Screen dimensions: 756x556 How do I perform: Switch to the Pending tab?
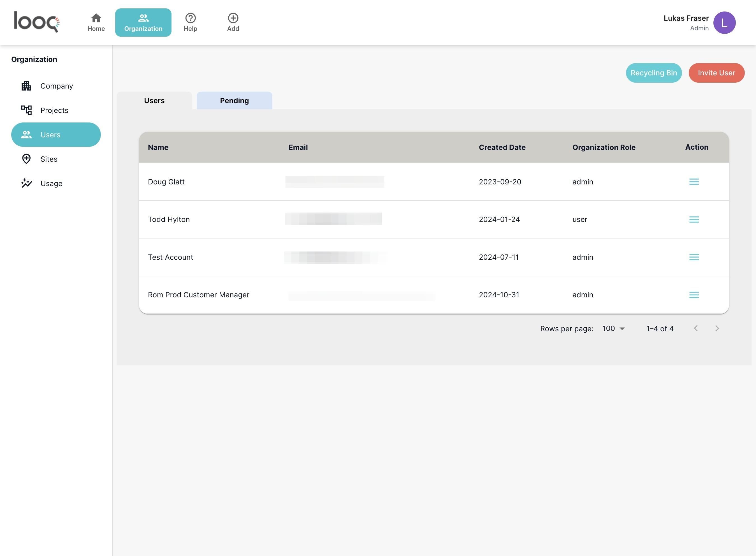(x=234, y=101)
